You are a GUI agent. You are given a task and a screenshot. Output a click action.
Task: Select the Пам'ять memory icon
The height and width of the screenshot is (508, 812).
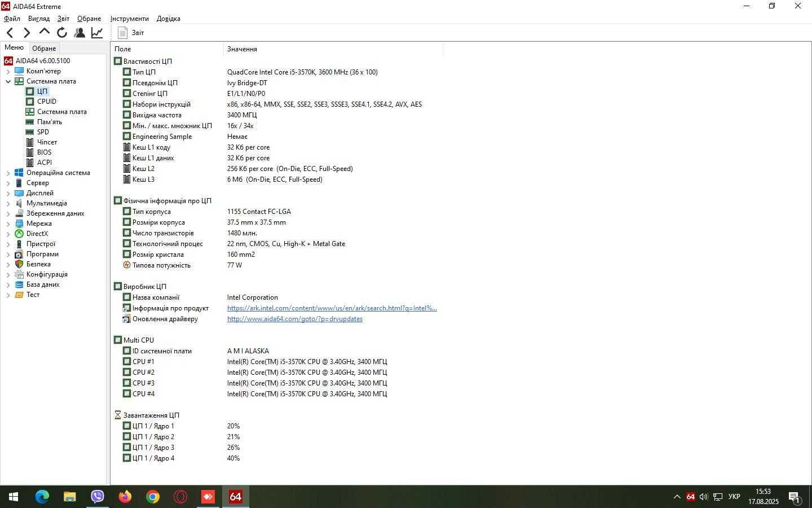pos(30,122)
